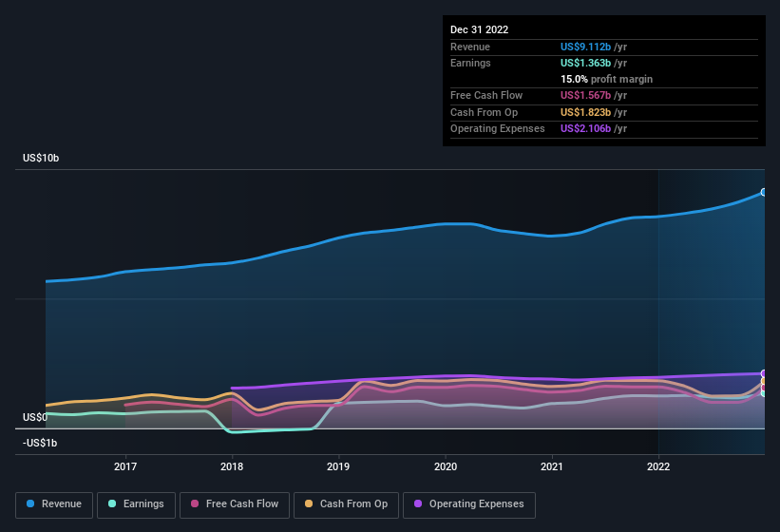Image resolution: width=780 pixels, height=532 pixels.
Task: Click the US$9.112b revenue value
Action: point(585,47)
